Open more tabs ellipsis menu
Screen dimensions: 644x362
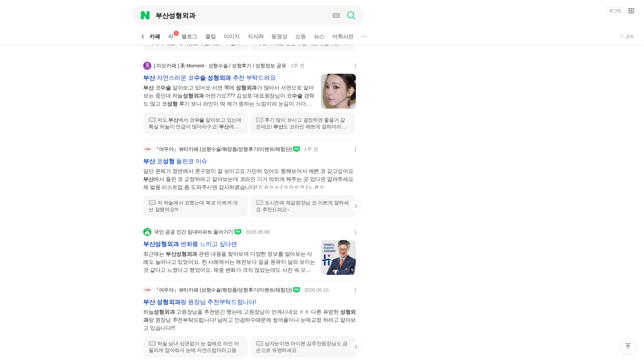[365, 37]
